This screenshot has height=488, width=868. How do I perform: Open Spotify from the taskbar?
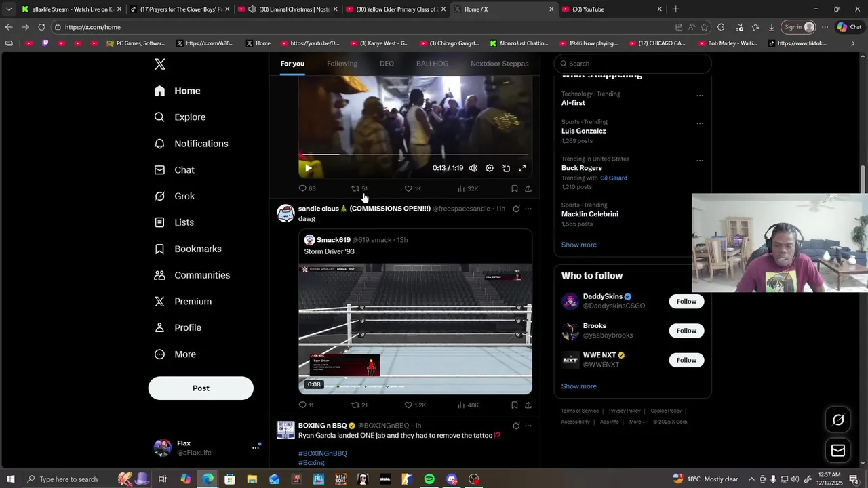point(429,479)
